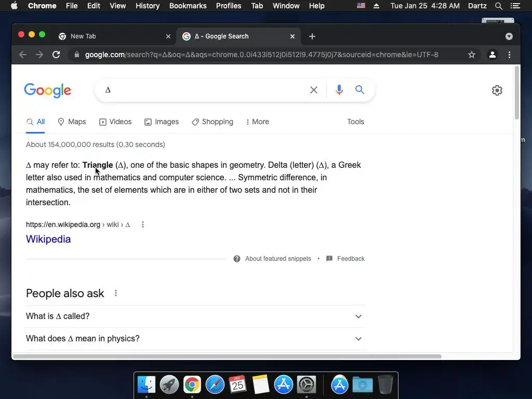Click the Google logo
532x399 pixels.
(x=47, y=90)
